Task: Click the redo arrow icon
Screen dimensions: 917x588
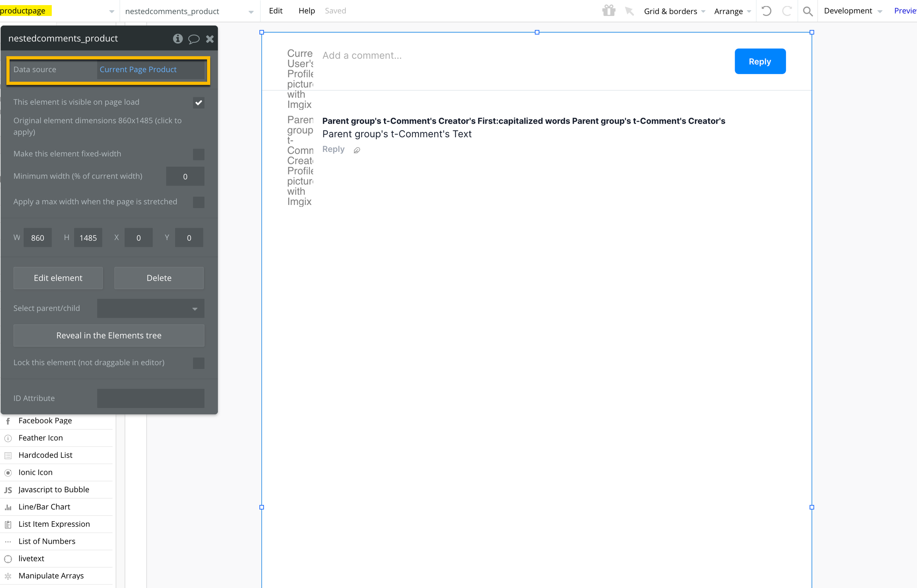Action: point(786,11)
